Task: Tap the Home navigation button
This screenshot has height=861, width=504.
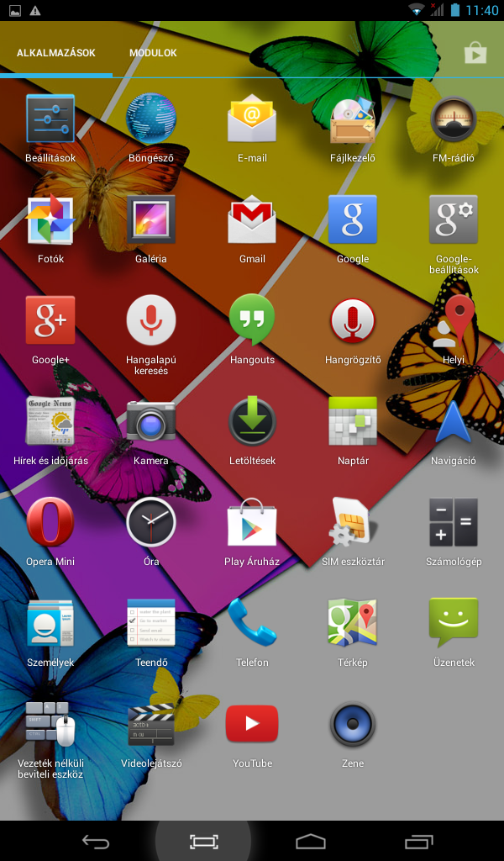Action: [311, 841]
